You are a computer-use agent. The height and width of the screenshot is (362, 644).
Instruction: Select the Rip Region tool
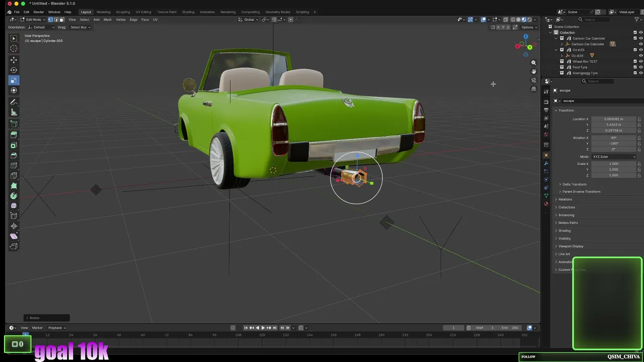(x=14, y=246)
